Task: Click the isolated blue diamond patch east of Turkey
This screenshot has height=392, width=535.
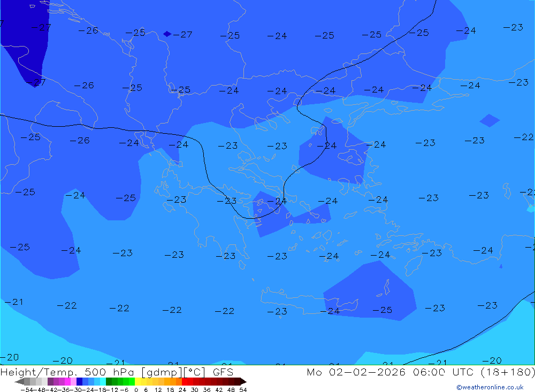Action: [490, 120]
